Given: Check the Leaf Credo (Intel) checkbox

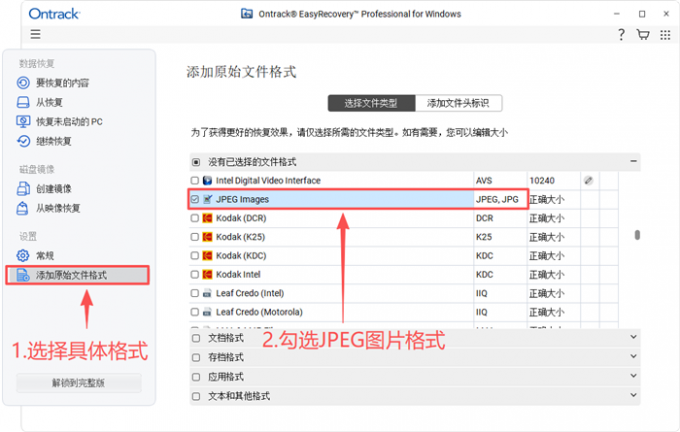Looking at the screenshot, I should [195, 293].
